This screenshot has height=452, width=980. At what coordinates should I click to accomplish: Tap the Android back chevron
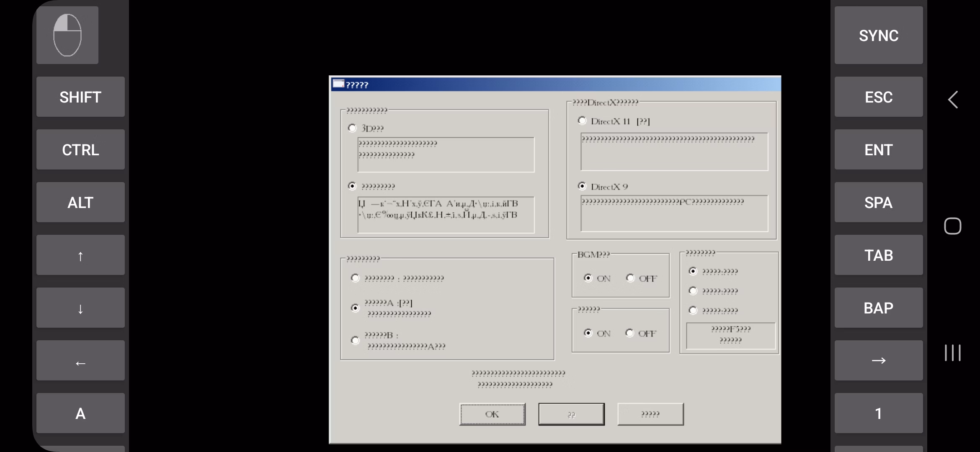pos(953,100)
